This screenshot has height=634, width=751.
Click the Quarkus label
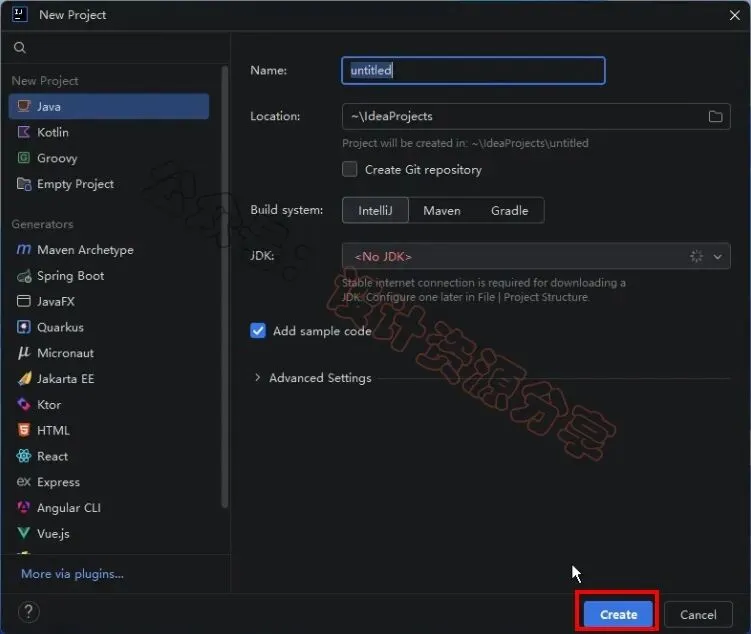tap(60, 327)
